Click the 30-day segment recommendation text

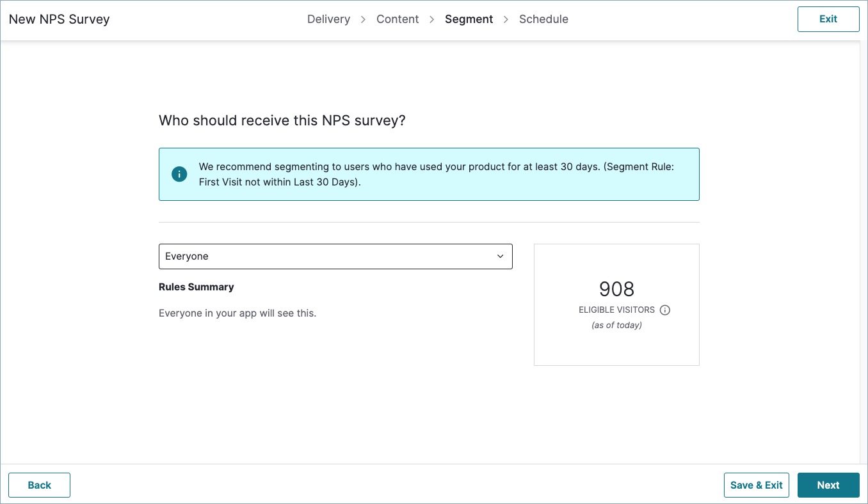(x=437, y=174)
